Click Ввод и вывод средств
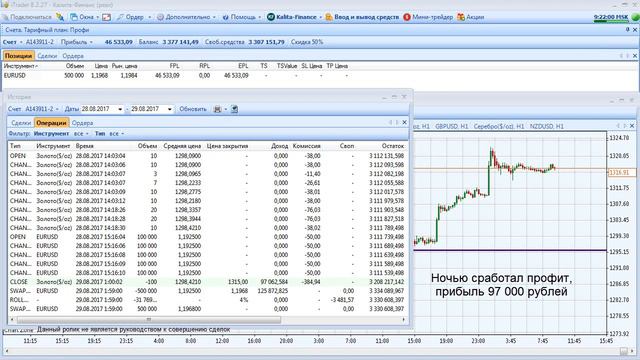The image size is (640, 360). [x=362, y=17]
